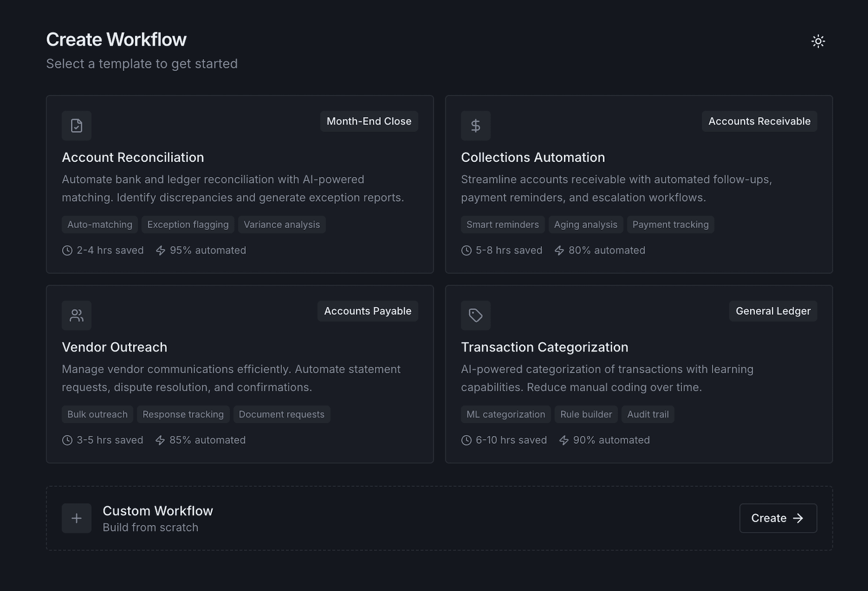Click the lightning icon beside 90% automated
This screenshot has width=868, height=591.
(x=563, y=440)
